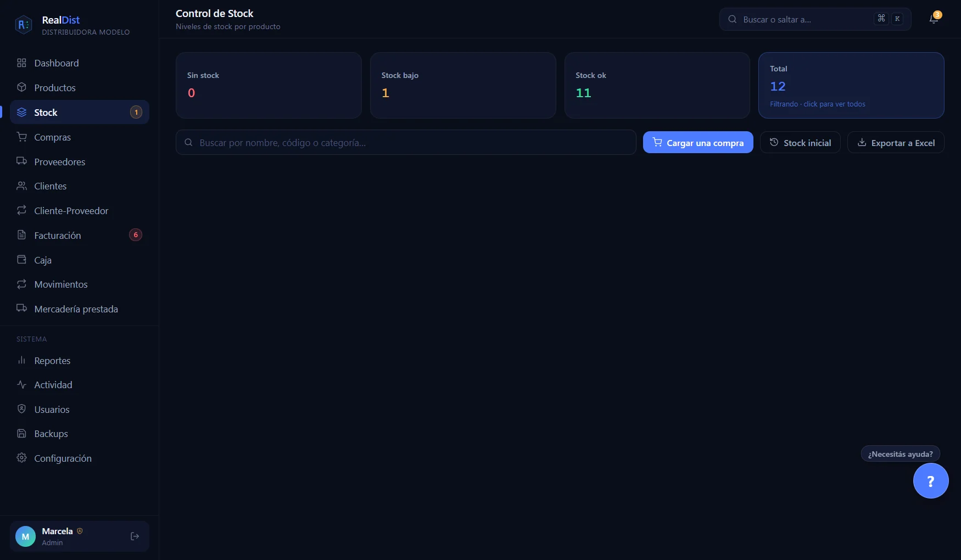Click the ¿Necesitás ayuda? bubble
This screenshot has width=961, height=560.
point(901,454)
